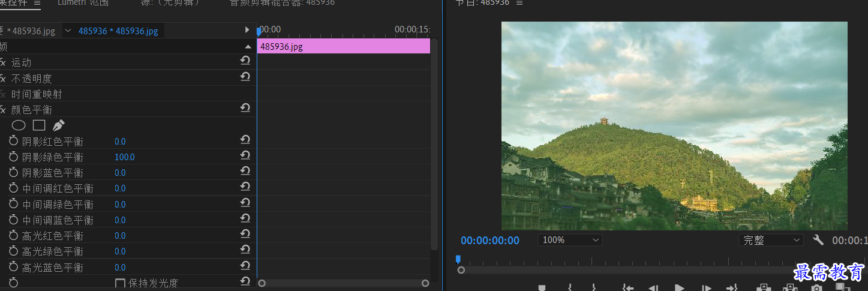Select the 颜色平衡 effect name
868x291 pixels.
[x=32, y=110]
